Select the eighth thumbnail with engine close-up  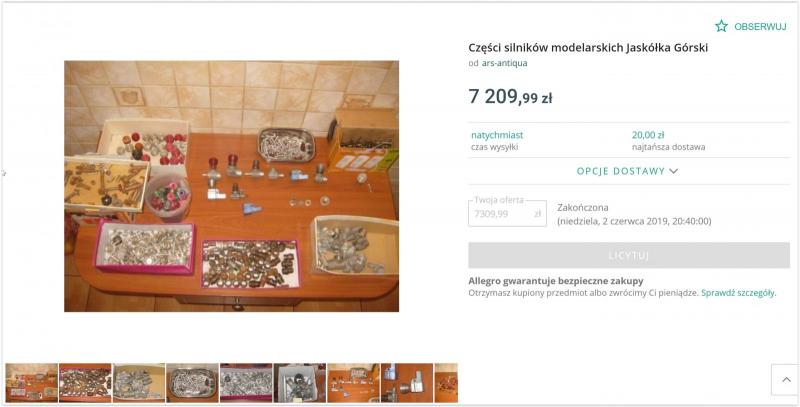[x=407, y=383]
